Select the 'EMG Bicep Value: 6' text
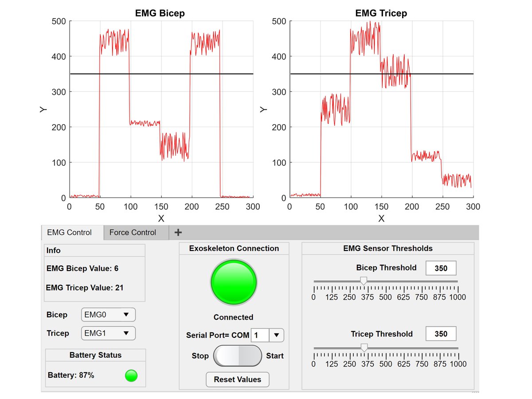 pyautogui.click(x=82, y=269)
